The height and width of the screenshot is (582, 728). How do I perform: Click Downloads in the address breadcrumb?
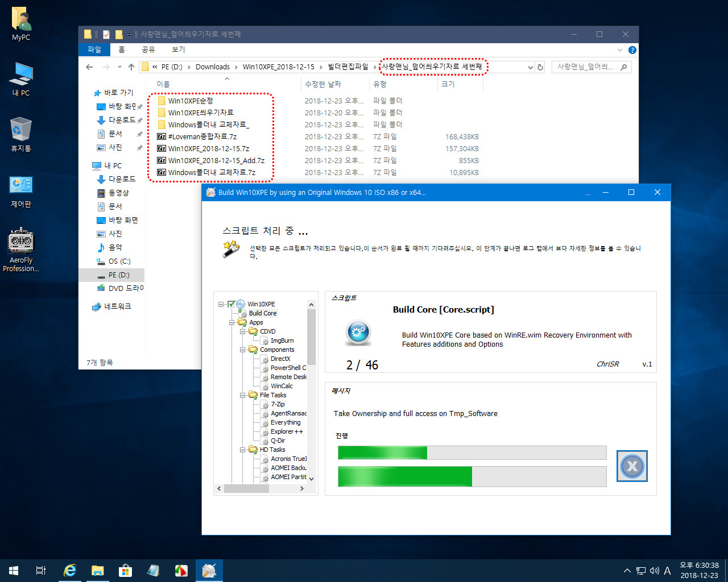pos(213,67)
